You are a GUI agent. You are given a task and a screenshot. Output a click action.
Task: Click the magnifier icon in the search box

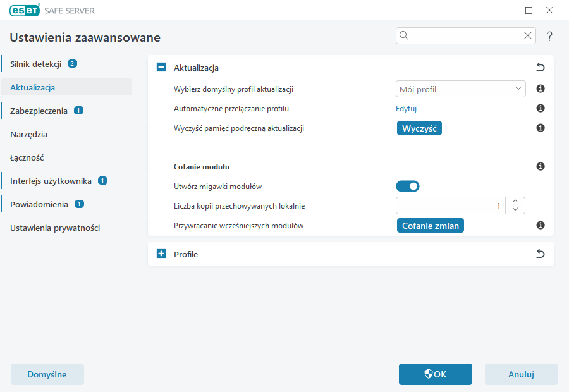[404, 35]
